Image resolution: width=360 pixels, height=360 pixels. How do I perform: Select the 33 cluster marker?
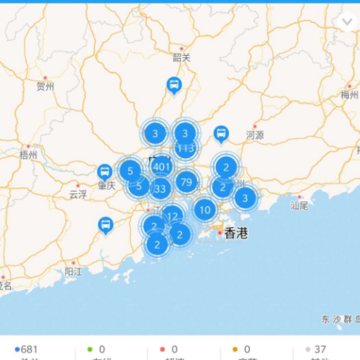[160, 189]
